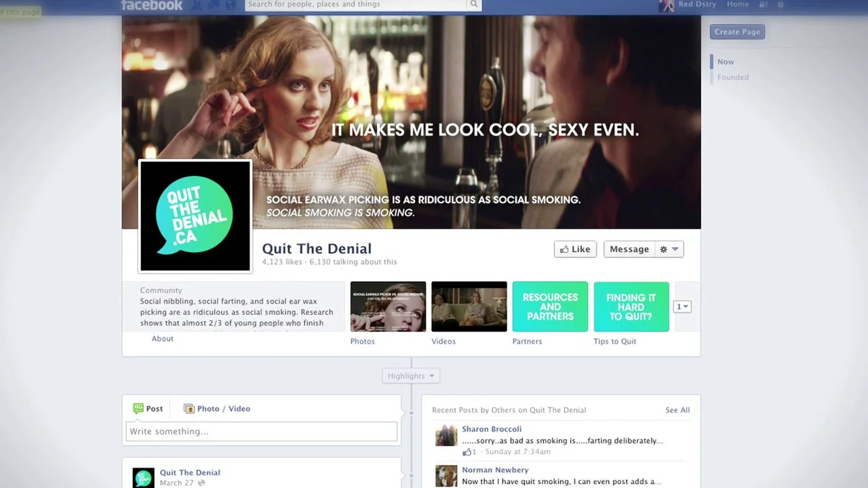Viewport: 868px width, 488px height.
Task: Open the Quit The Denial post author link
Action: 190,472
